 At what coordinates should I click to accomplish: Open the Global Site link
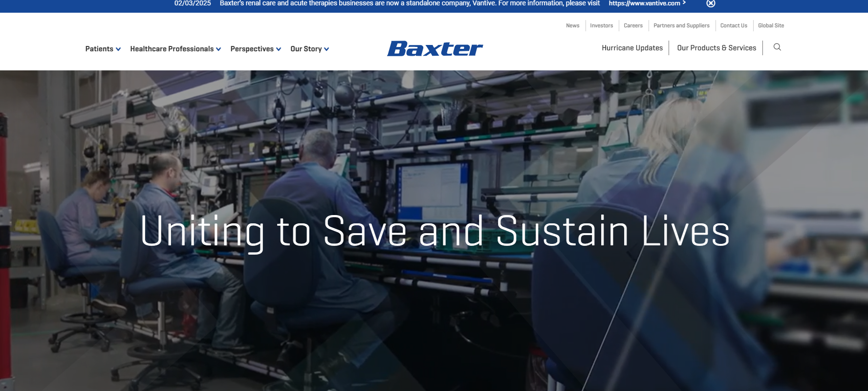[771, 25]
